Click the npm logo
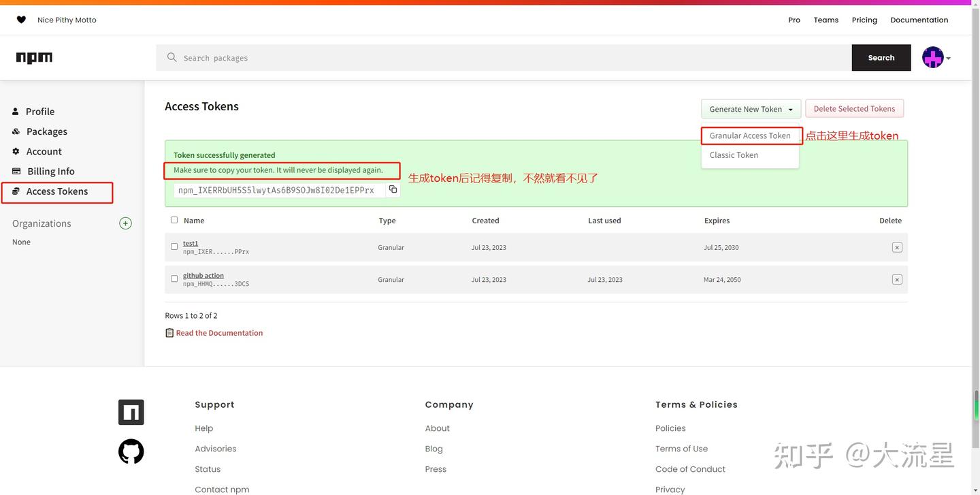Viewport: 980px width, 495px height. (34, 57)
